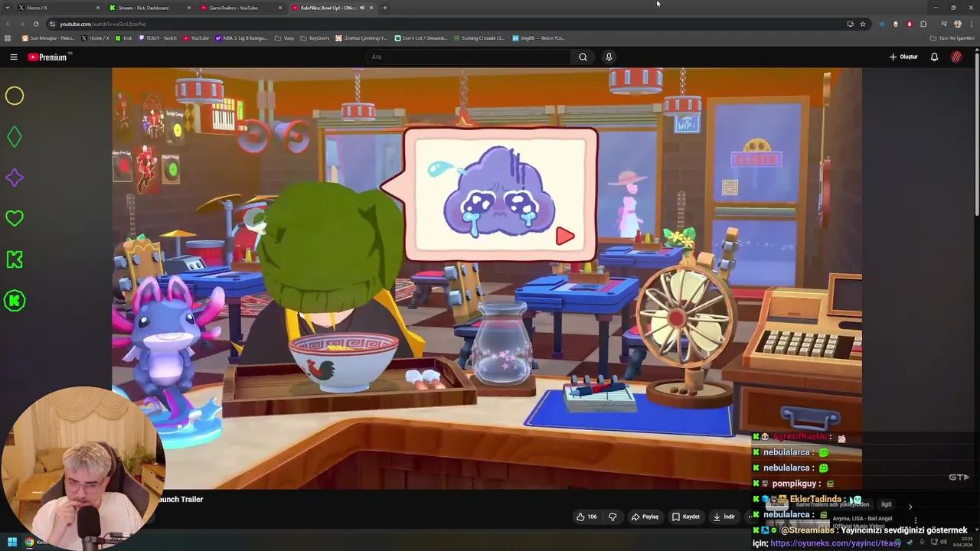Expand the KeyGivers bookmark folder
Image resolution: width=980 pixels, height=551 pixels.
point(315,37)
